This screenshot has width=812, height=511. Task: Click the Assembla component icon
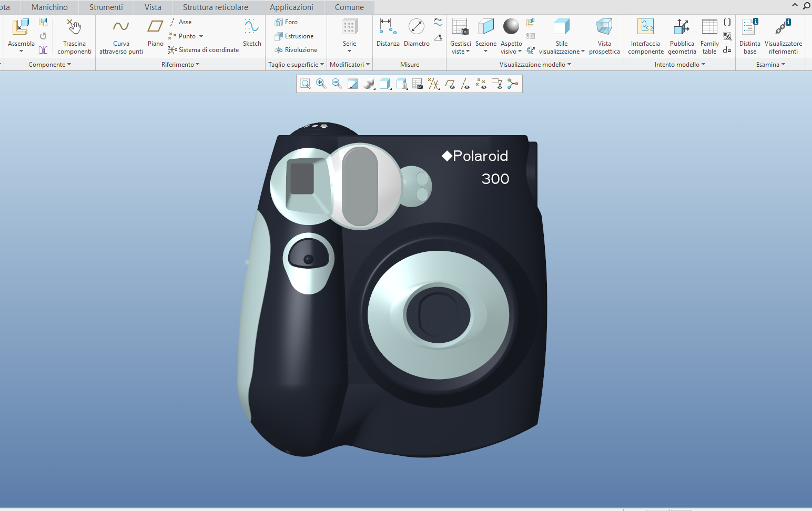click(x=21, y=27)
